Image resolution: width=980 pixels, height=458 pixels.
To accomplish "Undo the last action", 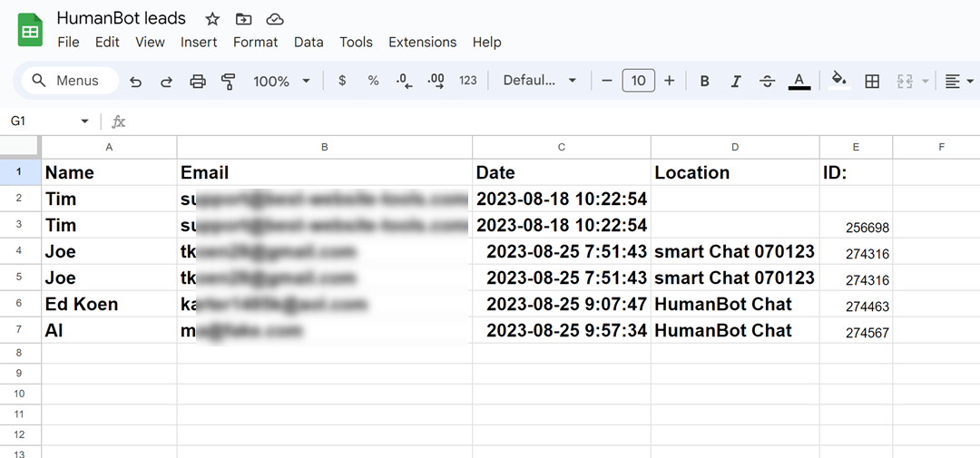I will (135, 82).
